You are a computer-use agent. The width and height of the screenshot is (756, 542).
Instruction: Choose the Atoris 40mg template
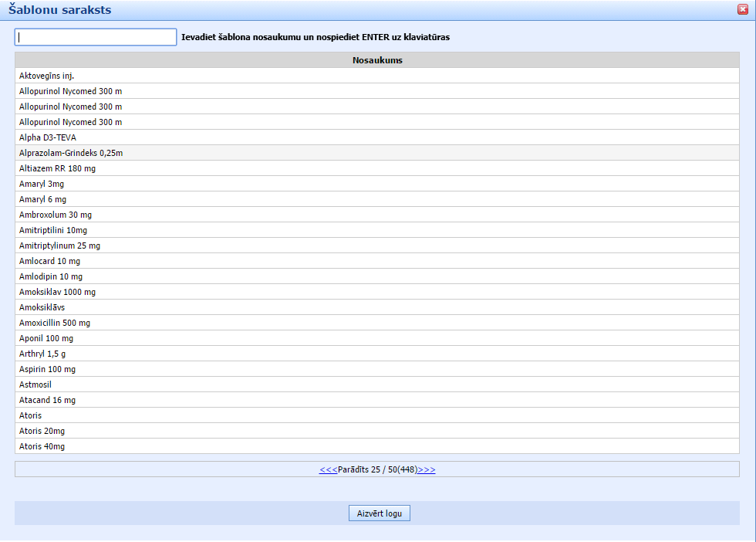[42, 446]
